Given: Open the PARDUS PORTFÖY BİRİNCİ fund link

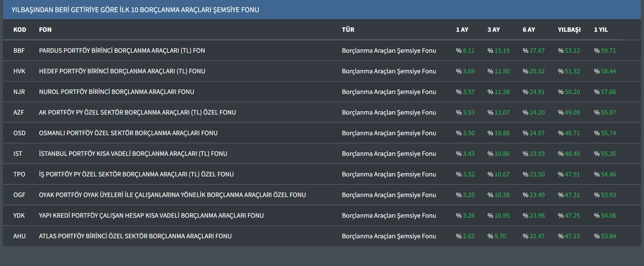Looking at the screenshot, I should pos(122,51).
